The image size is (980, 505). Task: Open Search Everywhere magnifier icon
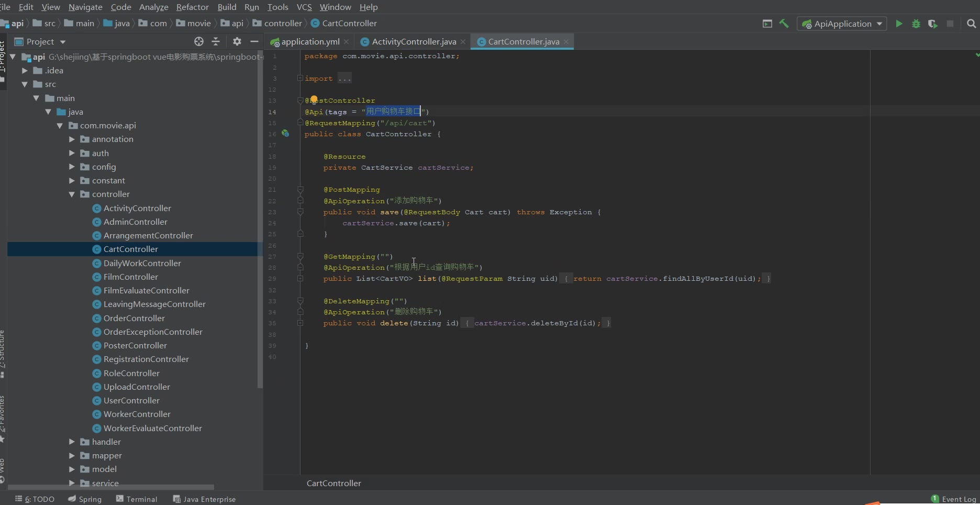pos(971,24)
